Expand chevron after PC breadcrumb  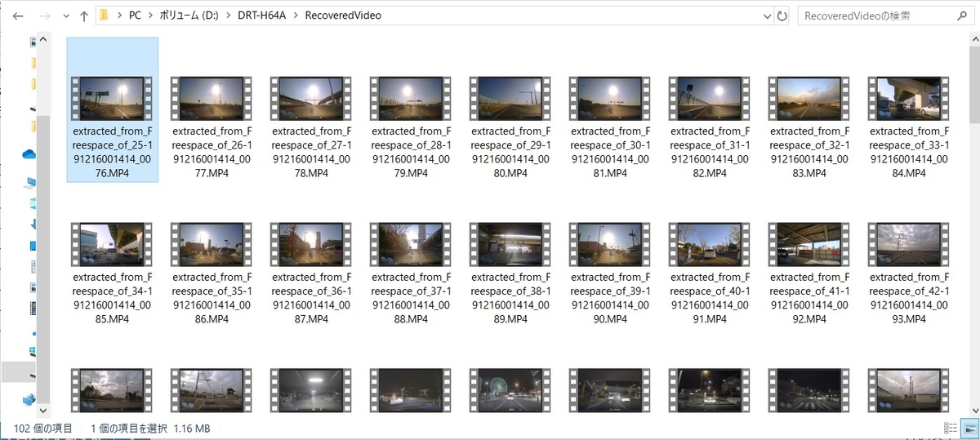click(x=149, y=16)
